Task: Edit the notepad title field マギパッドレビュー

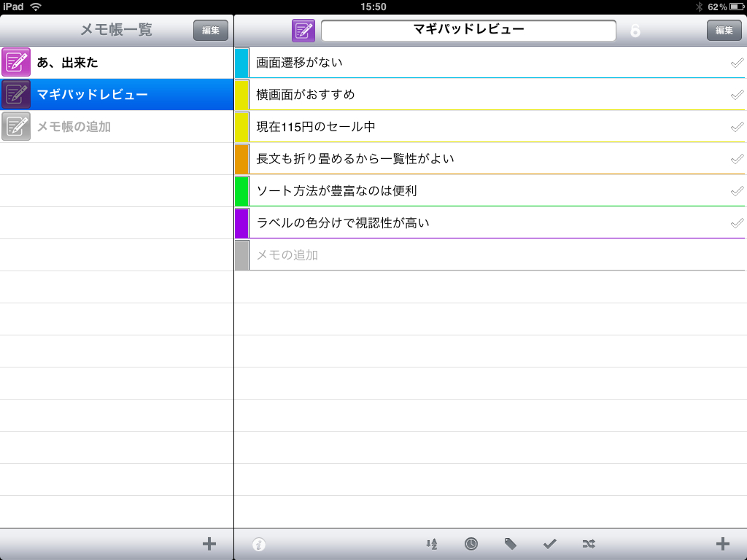Action: pos(468,31)
